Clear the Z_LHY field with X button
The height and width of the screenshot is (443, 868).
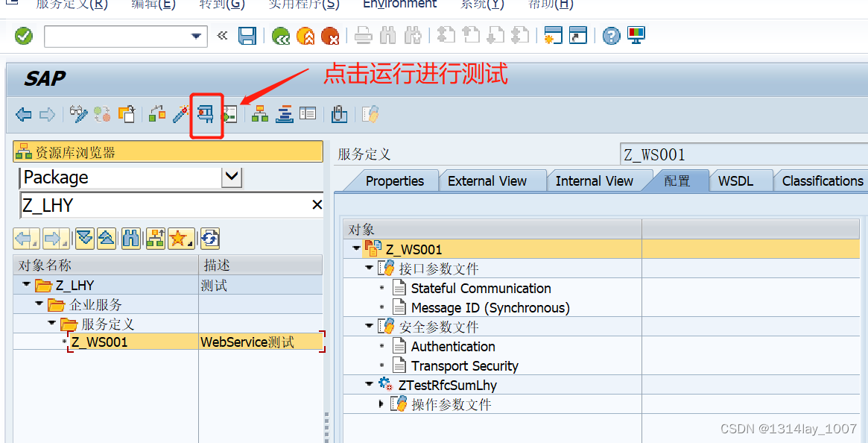tap(317, 204)
